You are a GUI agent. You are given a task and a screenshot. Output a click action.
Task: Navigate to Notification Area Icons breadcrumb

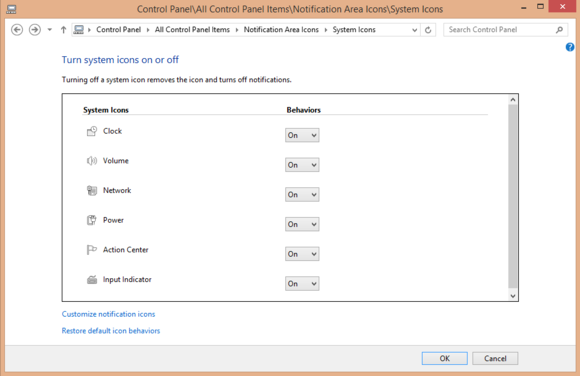coord(281,30)
